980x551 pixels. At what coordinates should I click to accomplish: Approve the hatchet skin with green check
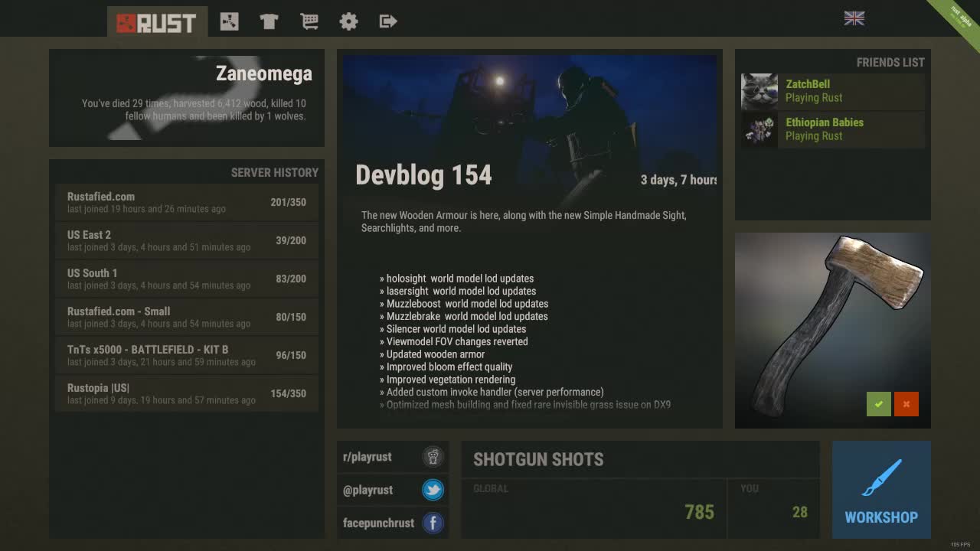click(879, 404)
